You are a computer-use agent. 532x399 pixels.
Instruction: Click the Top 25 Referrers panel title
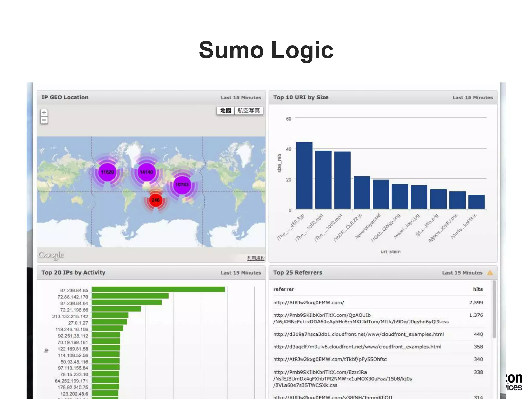(x=297, y=273)
